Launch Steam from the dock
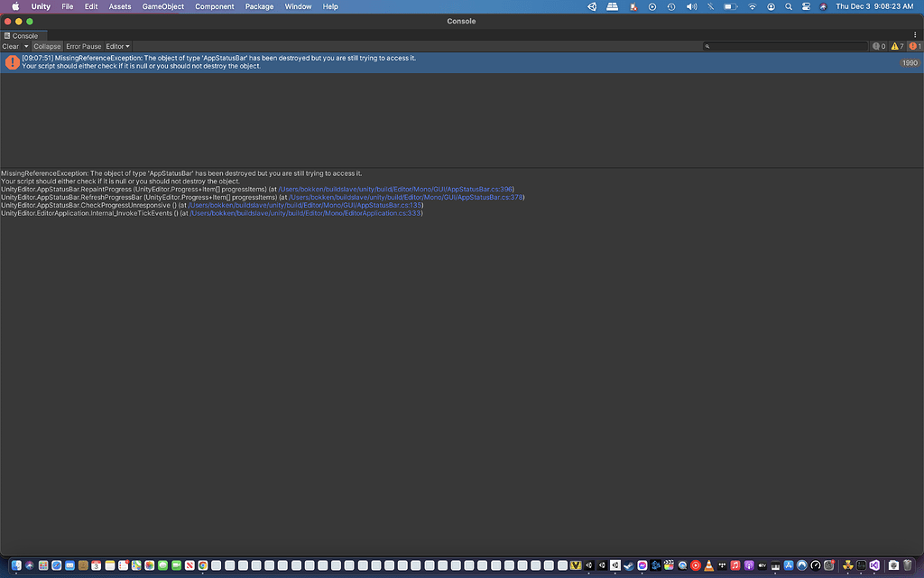Viewport: 924px width, 578px height. coord(630,567)
